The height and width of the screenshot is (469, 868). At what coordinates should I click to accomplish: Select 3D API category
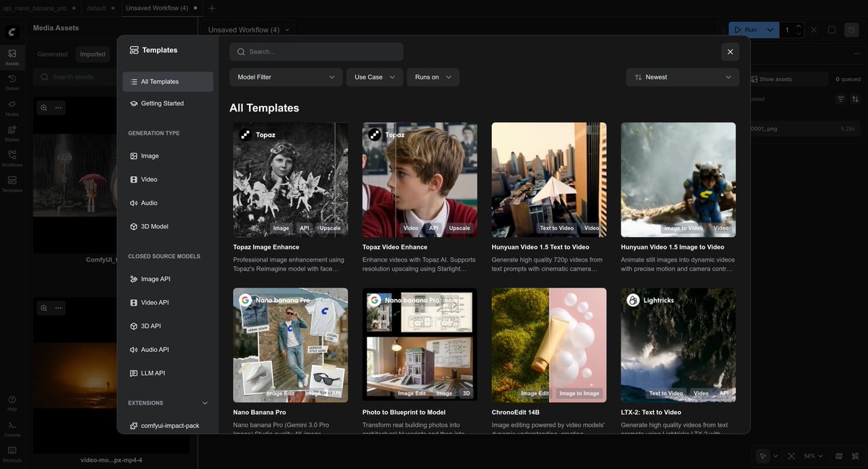pos(168,326)
